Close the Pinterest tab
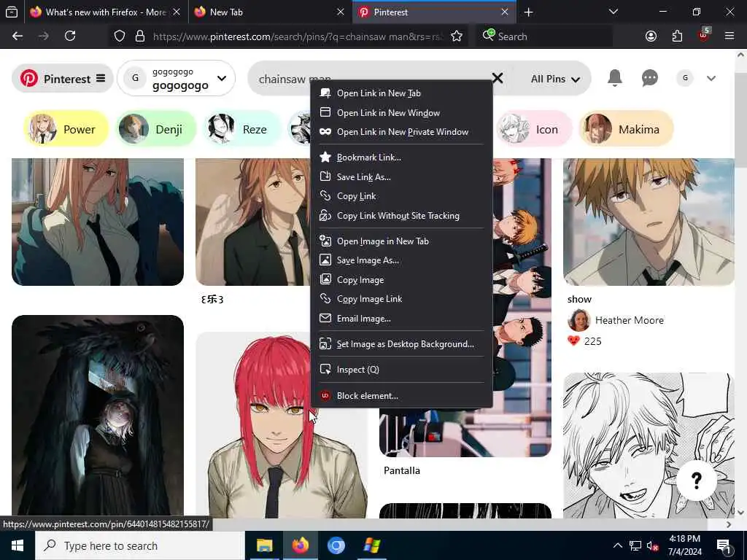 (505, 12)
